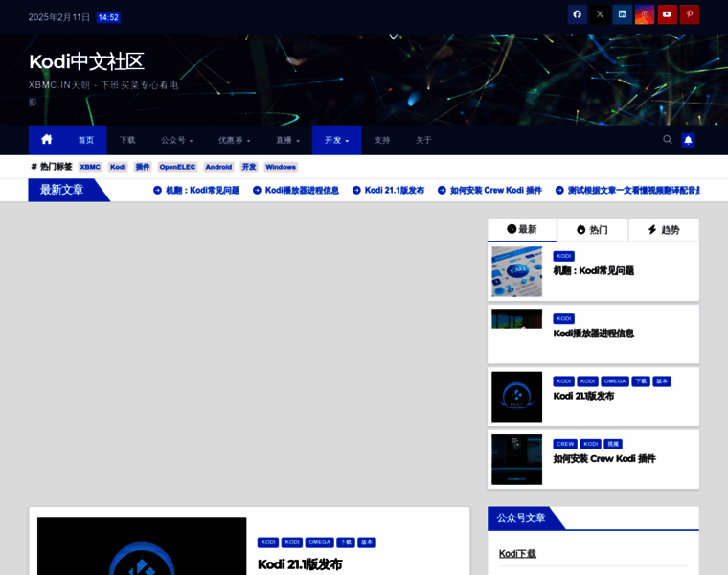728x575 pixels.
Task: Click the 首页 menu item
Action: point(86,140)
